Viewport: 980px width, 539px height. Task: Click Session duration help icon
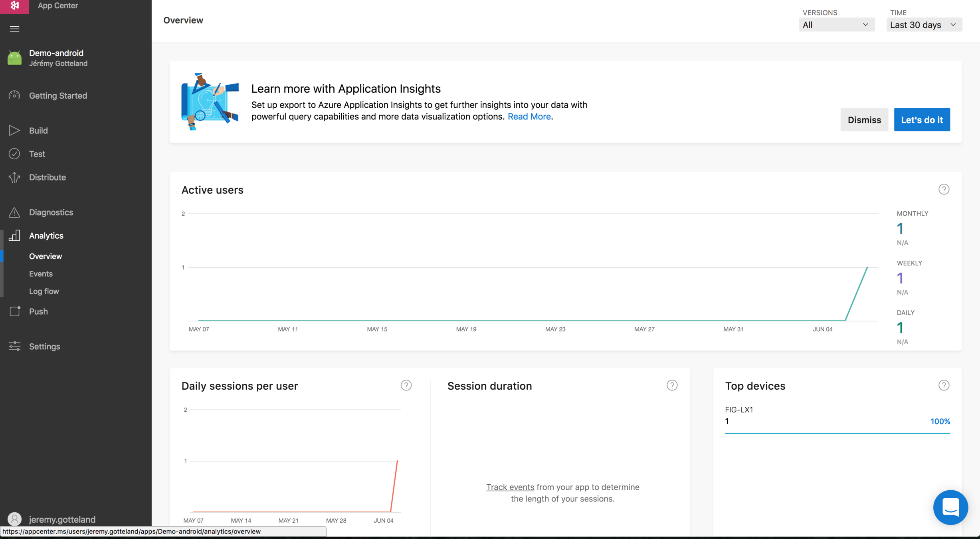click(x=672, y=385)
